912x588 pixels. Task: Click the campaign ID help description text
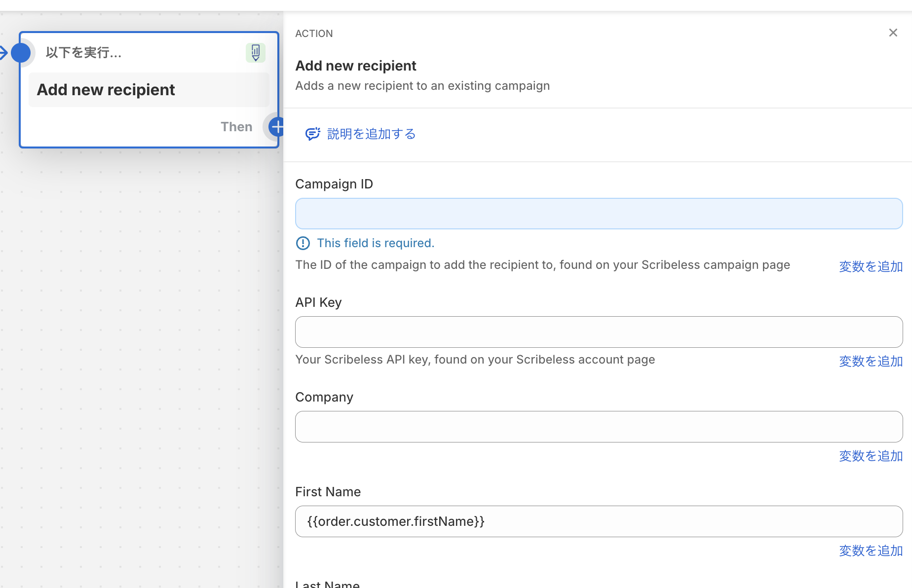[543, 265]
